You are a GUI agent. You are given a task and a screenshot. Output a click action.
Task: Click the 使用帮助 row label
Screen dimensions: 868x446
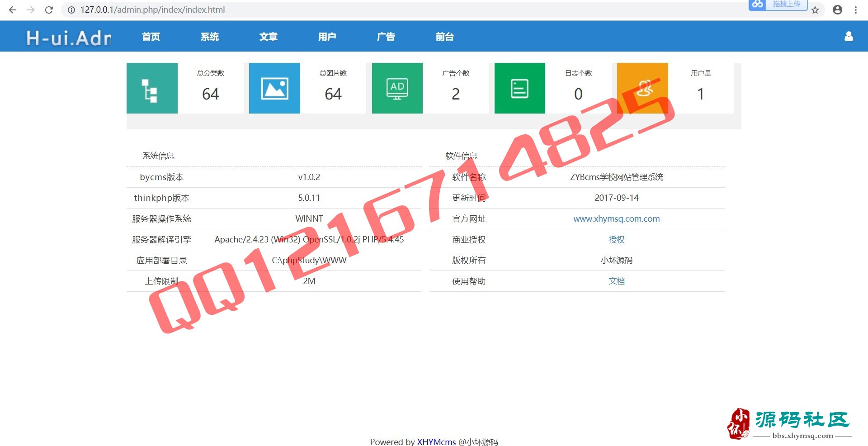click(x=469, y=281)
